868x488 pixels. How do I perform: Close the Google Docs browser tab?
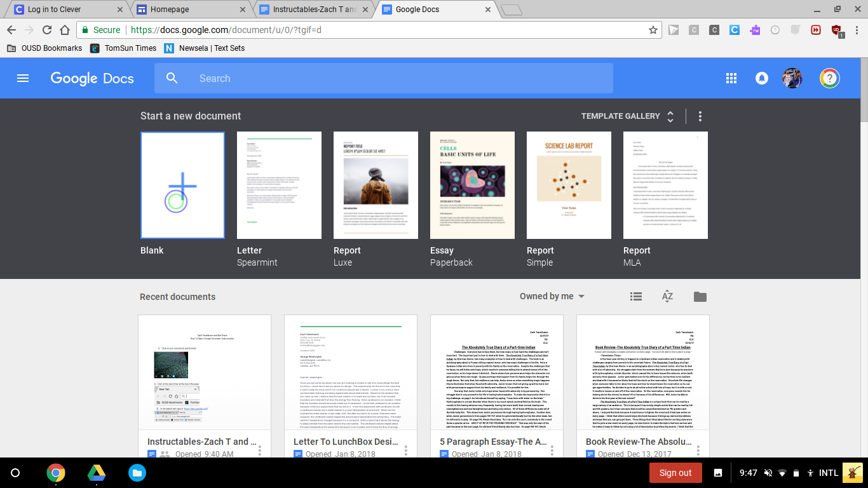tap(487, 10)
